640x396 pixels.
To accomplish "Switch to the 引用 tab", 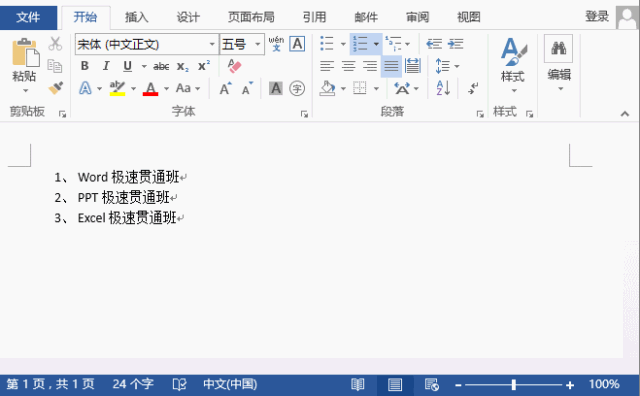I will tap(314, 17).
